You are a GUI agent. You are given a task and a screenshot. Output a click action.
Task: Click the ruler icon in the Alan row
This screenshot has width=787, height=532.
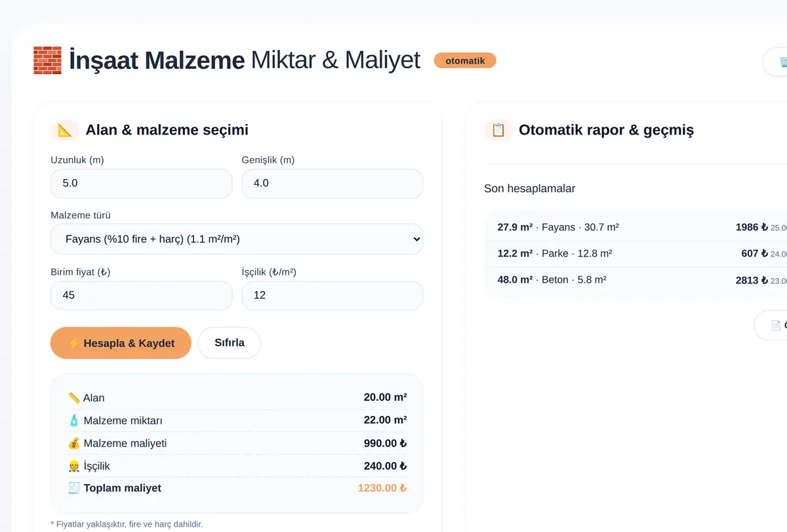[74, 398]
